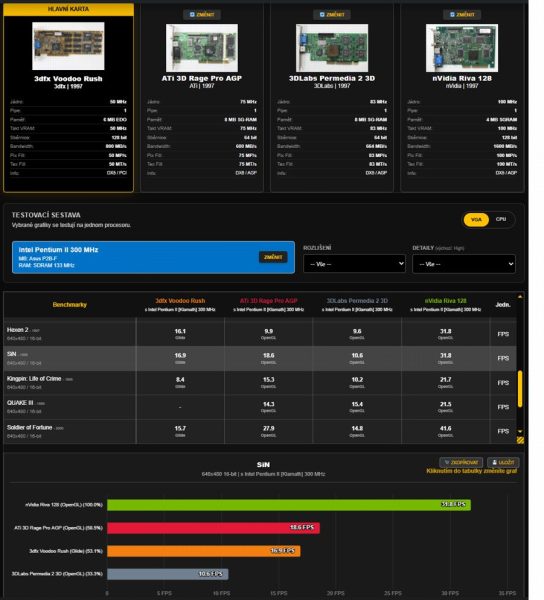Click the Hexen 2 Voodoo Rush 16.1 value
544x600 pixels.
pos(180,331)
